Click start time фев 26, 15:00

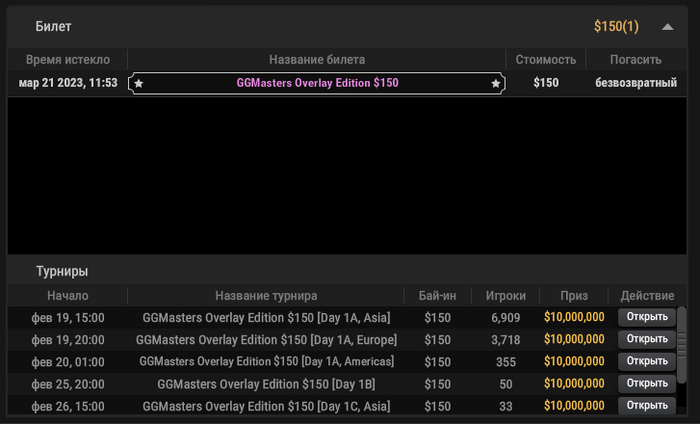(x=68, y=407)
